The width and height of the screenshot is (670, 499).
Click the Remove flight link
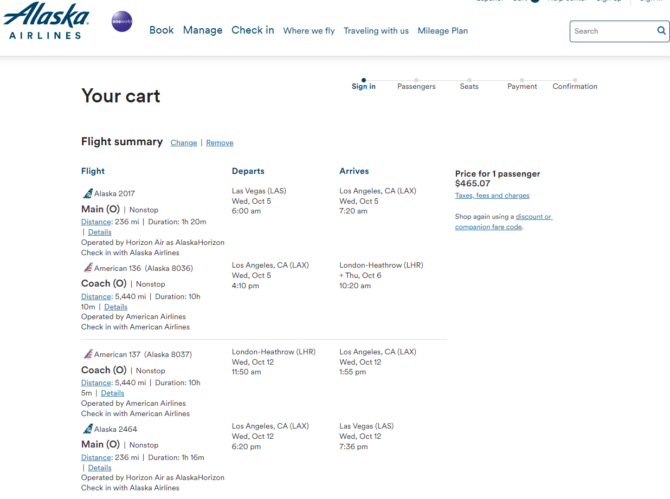click(x=220, y=143)
